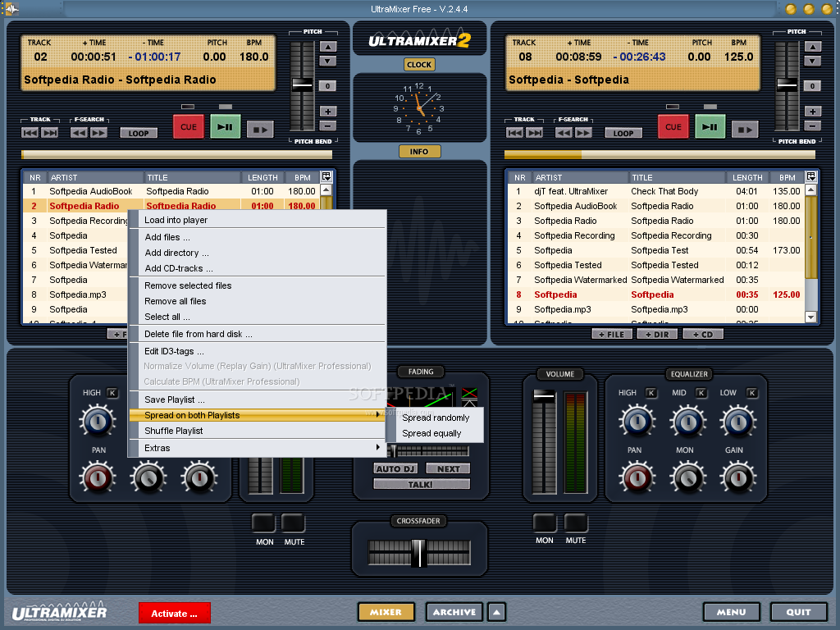Viewport: 840px width, 630px height.
Task: Play/pause the right deck
Action: (x=710, y=127)
